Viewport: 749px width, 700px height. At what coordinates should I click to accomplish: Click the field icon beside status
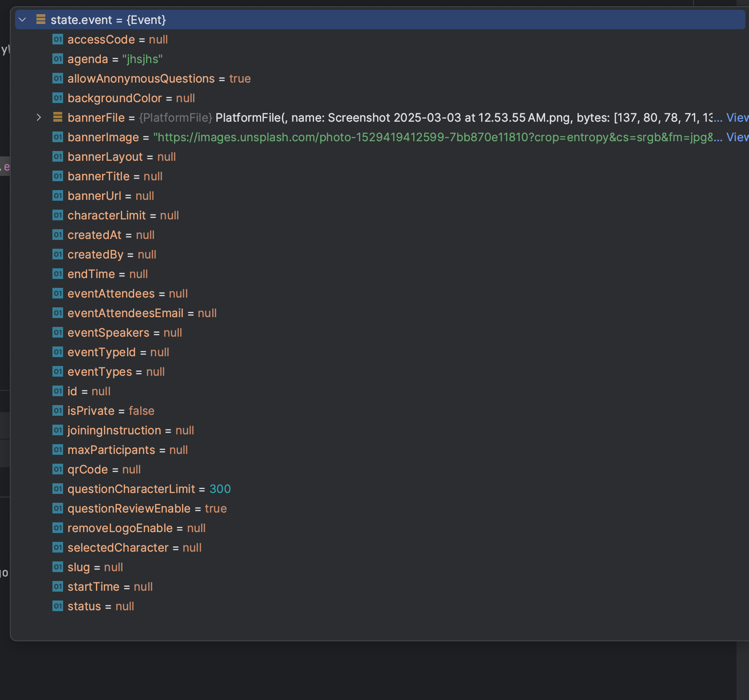pyautogui.click(x=58, y=606)
